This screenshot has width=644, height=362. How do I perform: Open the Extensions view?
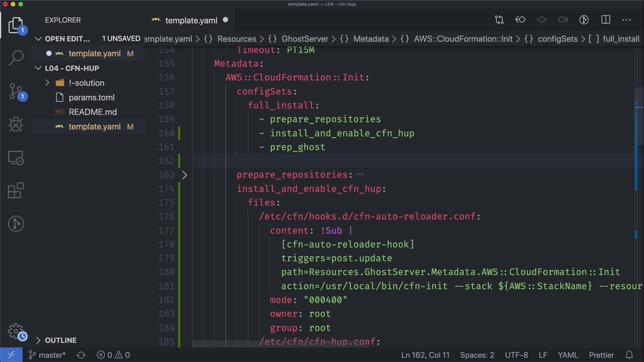click(16, 190)
